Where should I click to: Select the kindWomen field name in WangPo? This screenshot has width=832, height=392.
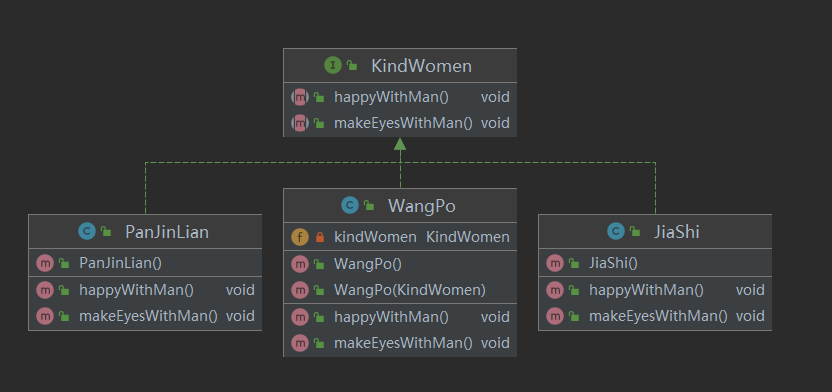click(x=375, y=237)
